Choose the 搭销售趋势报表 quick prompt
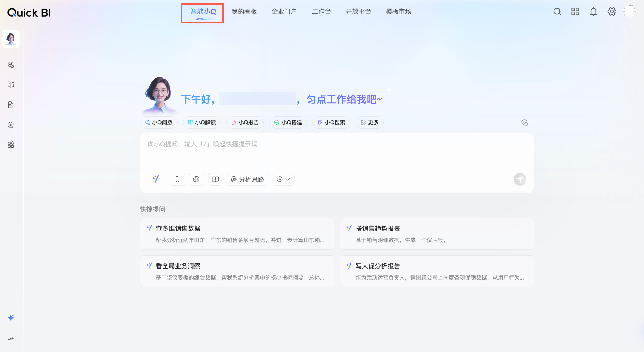644x352 pixels. coord(437,234)
